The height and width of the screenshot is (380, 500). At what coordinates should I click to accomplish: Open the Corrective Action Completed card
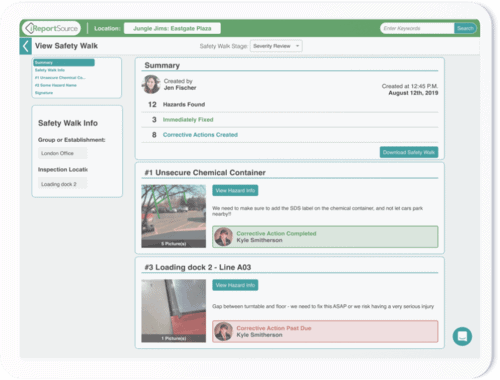coord(325,237)
